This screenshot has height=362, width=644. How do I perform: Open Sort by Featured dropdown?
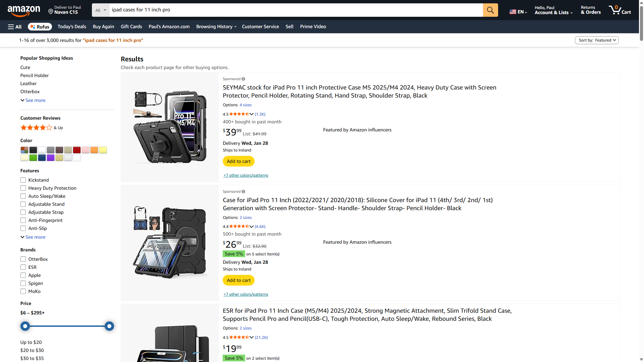point(597,40)
